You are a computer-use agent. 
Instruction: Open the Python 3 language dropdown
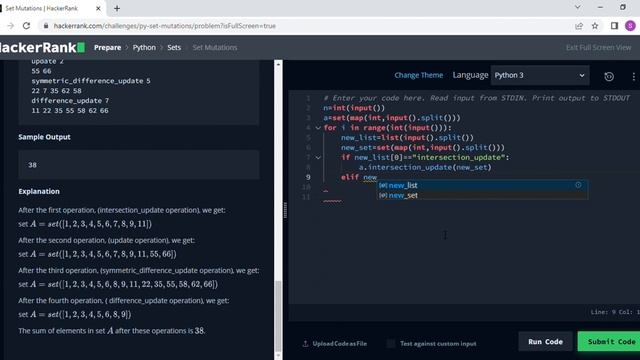(540, 75)
